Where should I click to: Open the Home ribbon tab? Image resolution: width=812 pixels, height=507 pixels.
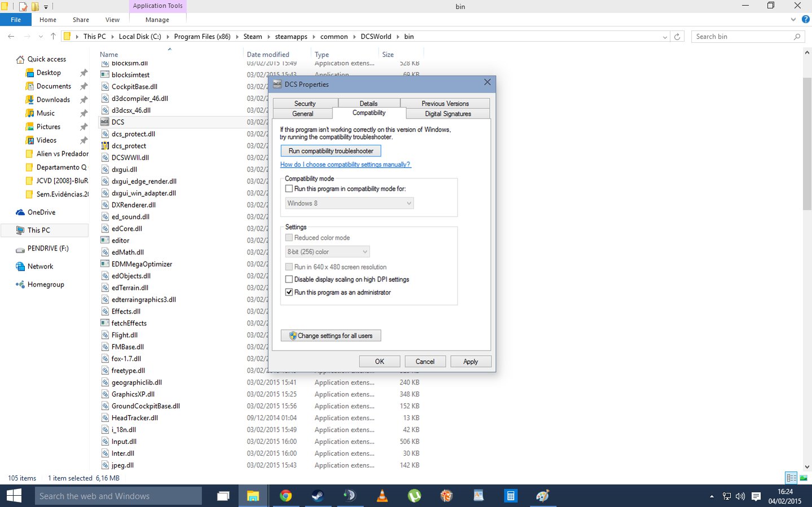click(x=48, y=20)
